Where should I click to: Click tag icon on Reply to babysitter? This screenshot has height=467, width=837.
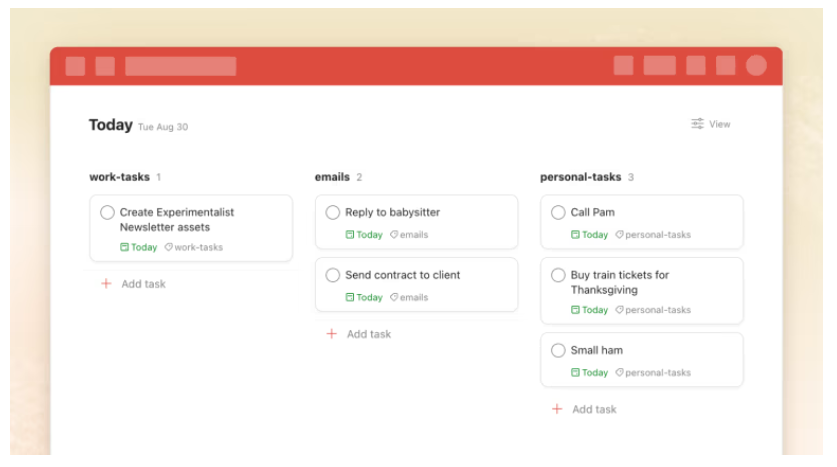pyautogui.click(x=394, y=234)
